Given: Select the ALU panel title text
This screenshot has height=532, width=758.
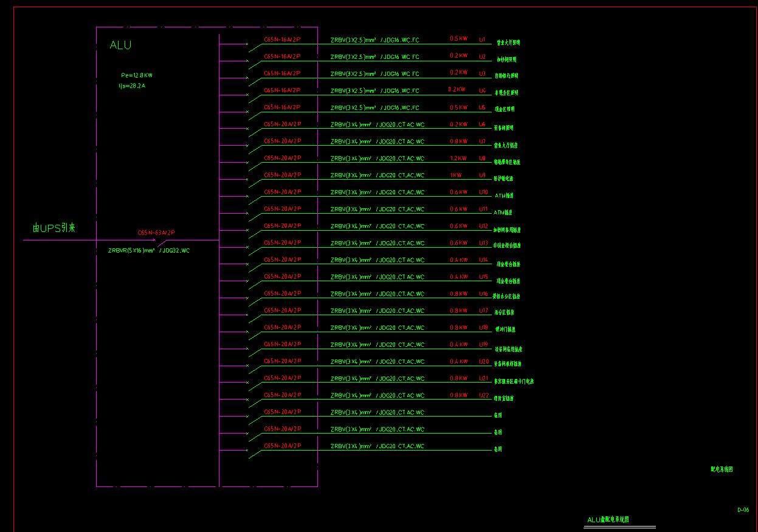Looking at the screenshot, I should [x=120, y=45].
